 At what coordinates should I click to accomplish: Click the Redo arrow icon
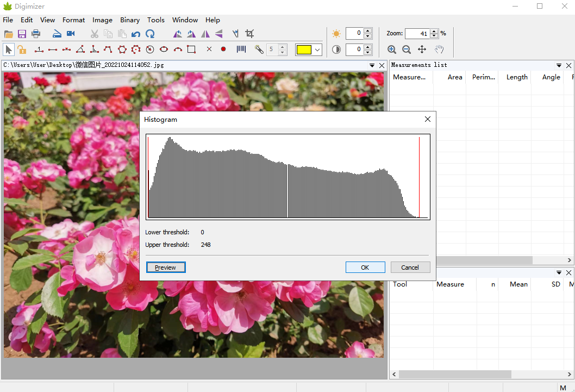click(150, 34)
